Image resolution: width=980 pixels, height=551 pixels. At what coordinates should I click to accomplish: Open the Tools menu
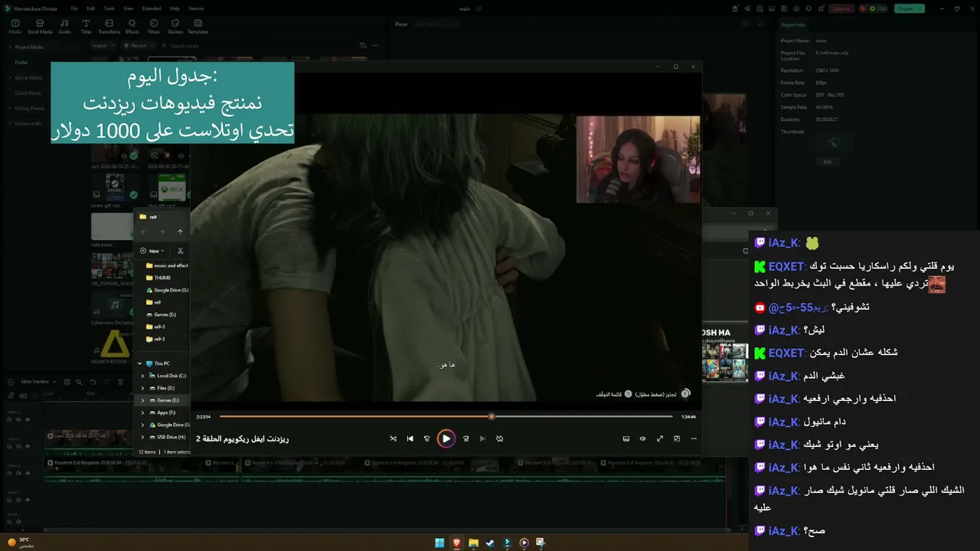click(109, 8)
